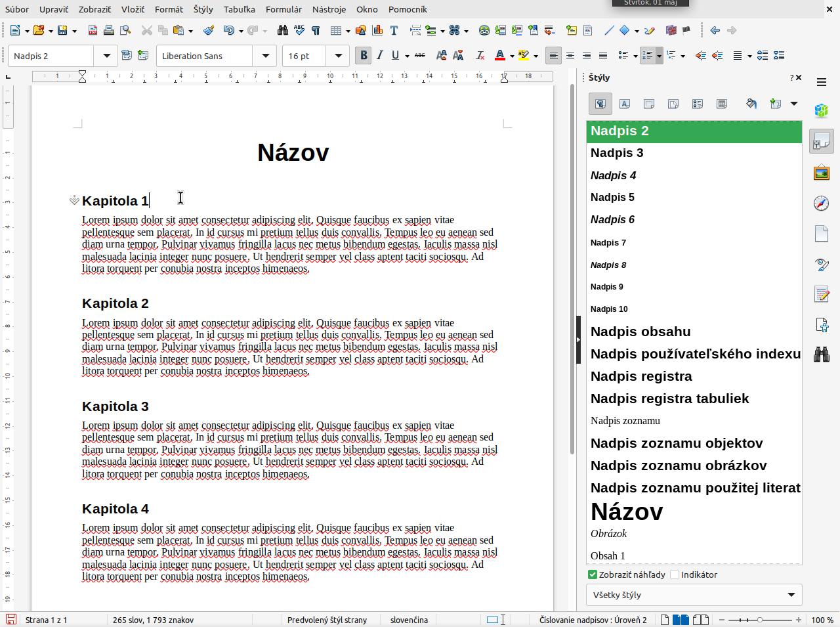Open sidebar Properties cube icon
This screenshot has height=627, width=840.
pos(822,110)
